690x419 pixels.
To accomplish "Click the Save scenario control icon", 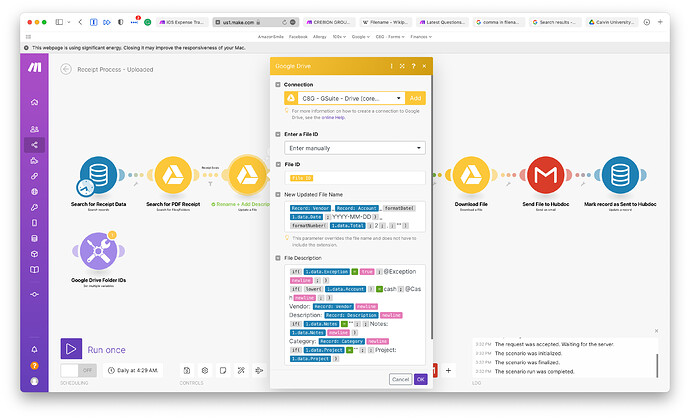I will [x=187, y=371].
